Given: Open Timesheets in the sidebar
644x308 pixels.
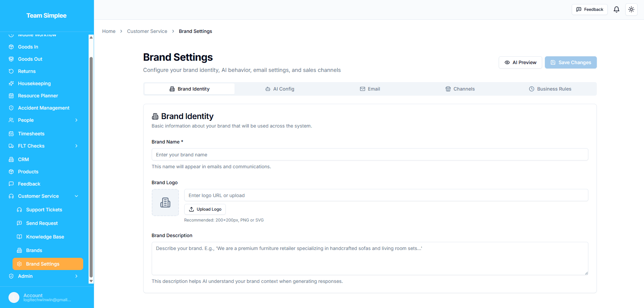Looking at the screenshot, I should point(31,134).
